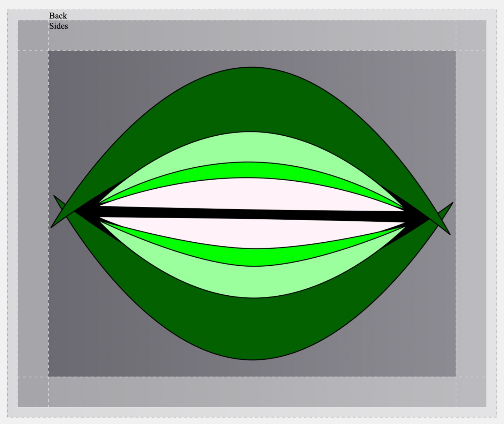
Task: Click the gray side strip right of artwork
Action: [471, 213]
